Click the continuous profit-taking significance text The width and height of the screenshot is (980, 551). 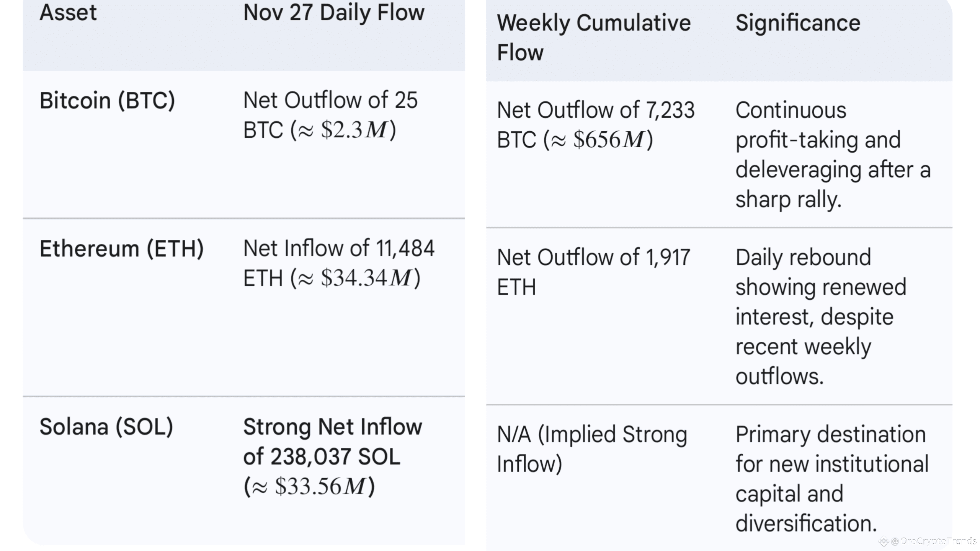[833, 155]
